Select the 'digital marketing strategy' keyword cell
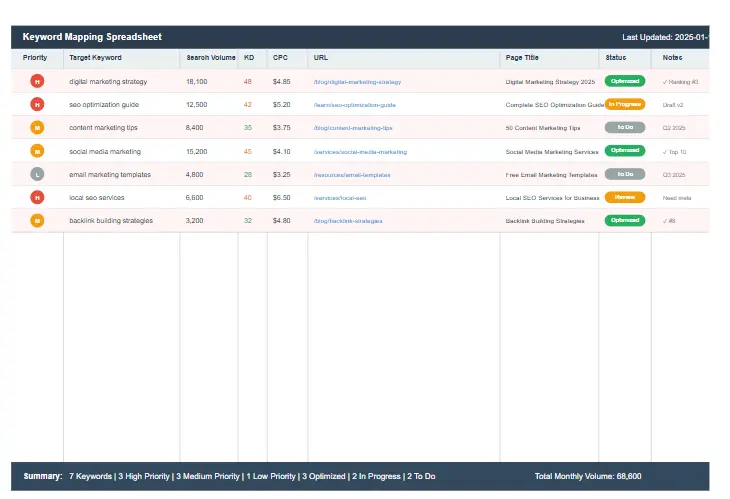The height and width of the screenshot is (499, 730). (108, 81)
